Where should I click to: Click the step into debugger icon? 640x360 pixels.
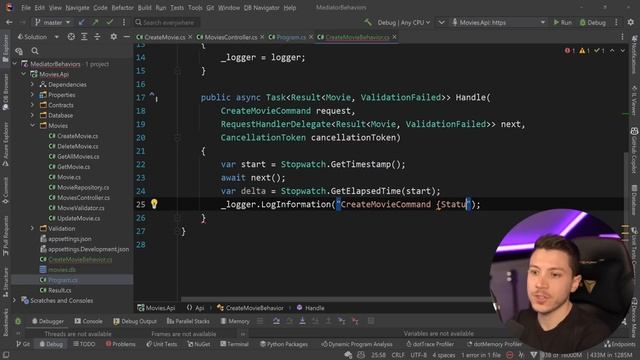coord(302,321)
